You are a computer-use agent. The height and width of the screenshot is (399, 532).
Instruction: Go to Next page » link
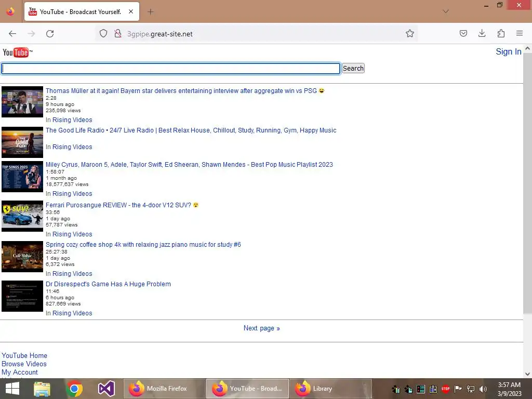[262, 328]
